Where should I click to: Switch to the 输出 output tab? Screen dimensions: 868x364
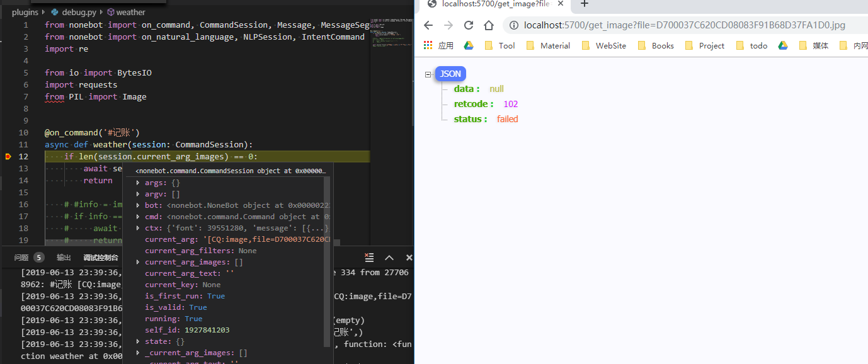coord(63,257)
